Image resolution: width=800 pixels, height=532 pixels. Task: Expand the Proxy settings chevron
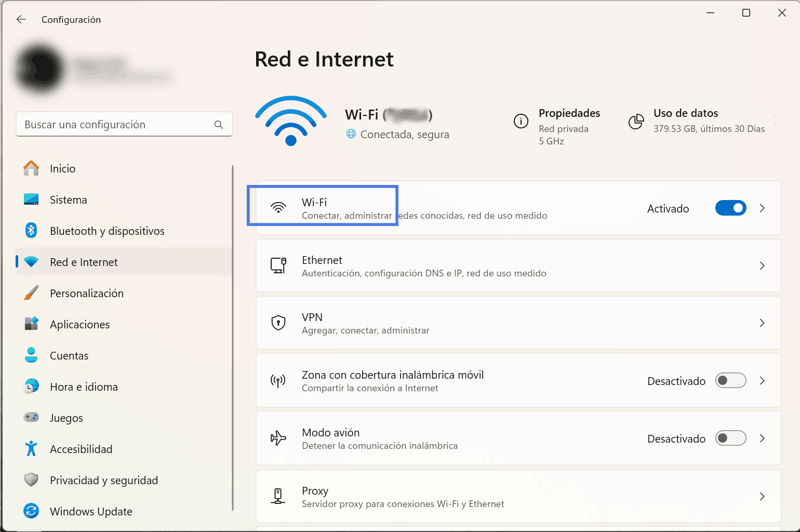[762, 497]
